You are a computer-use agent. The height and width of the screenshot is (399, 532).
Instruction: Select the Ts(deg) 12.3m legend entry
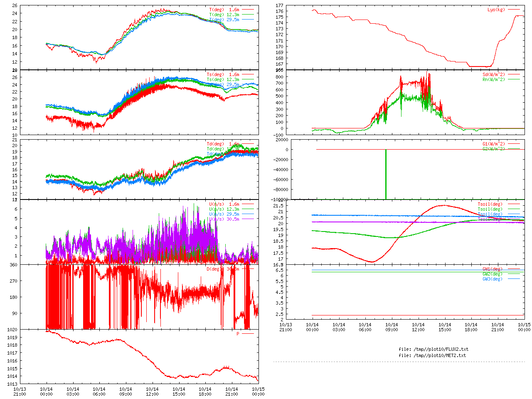pyautogui.click(x=223, y=80)
